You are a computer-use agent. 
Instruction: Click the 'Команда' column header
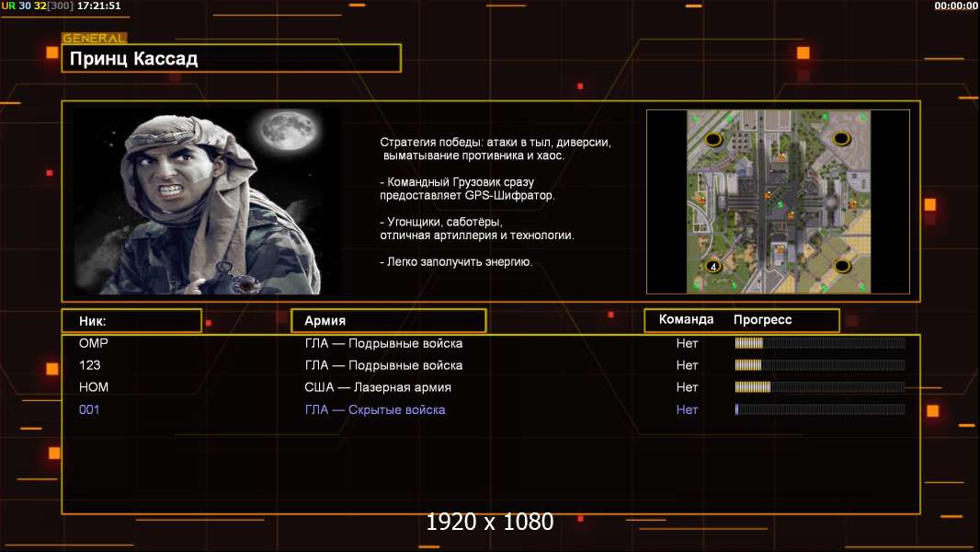coord(686,319)
